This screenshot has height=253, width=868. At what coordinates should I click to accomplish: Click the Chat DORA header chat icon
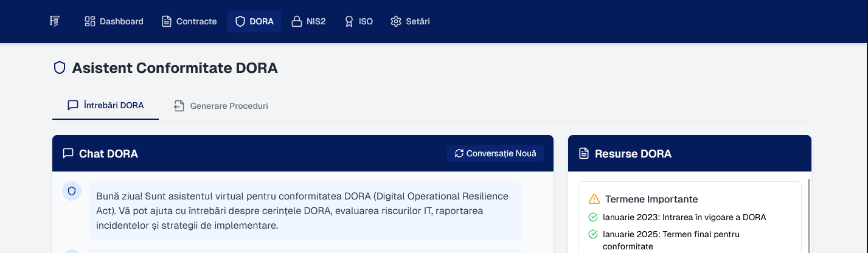68,153
